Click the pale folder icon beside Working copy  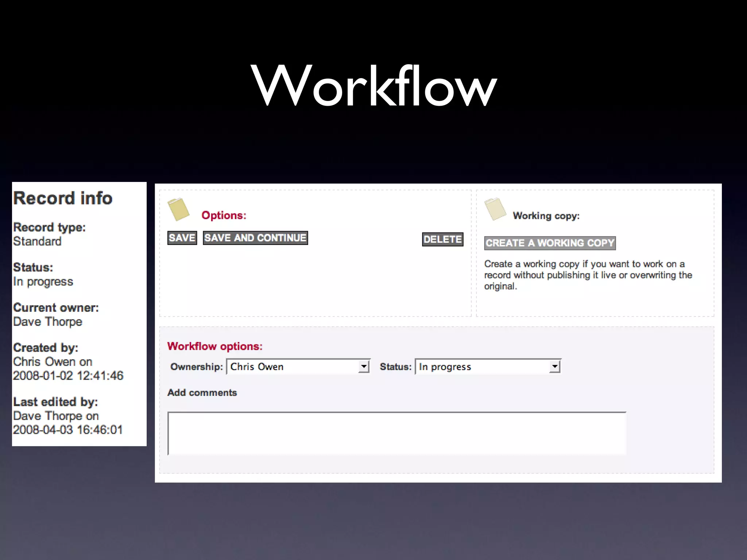(x=495, y=209)
